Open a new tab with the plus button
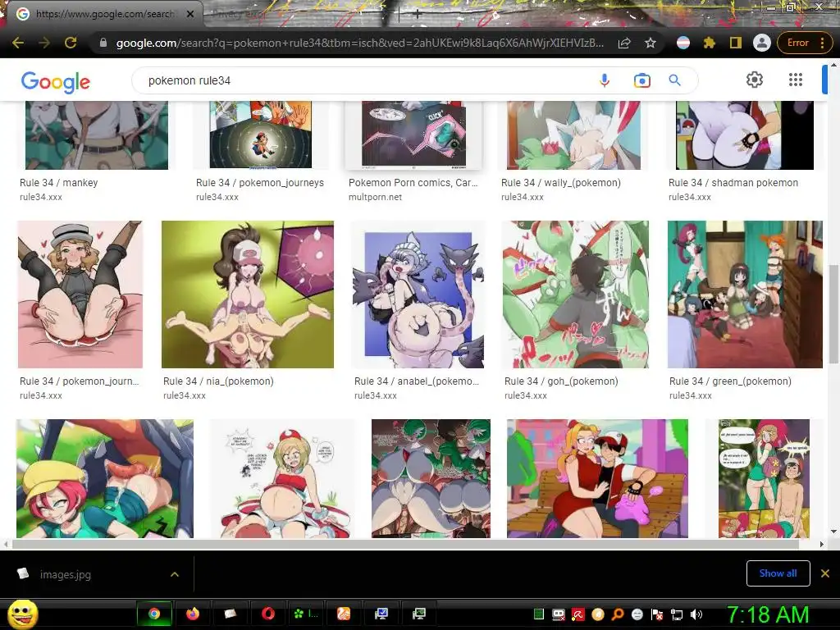 pyautogui.click(x=418, y=15)
